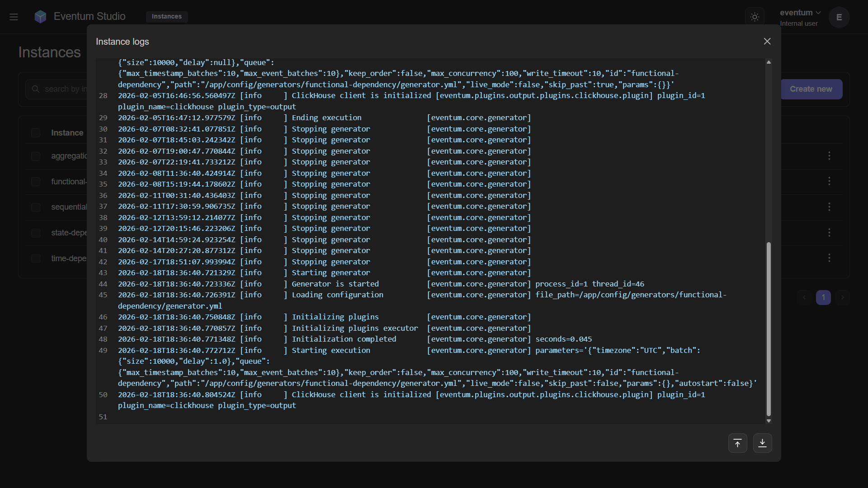The height and width of the screenshot is (488, 868).
Task: Open actions menu for aggregation instance row
Action: pos(829,156)
